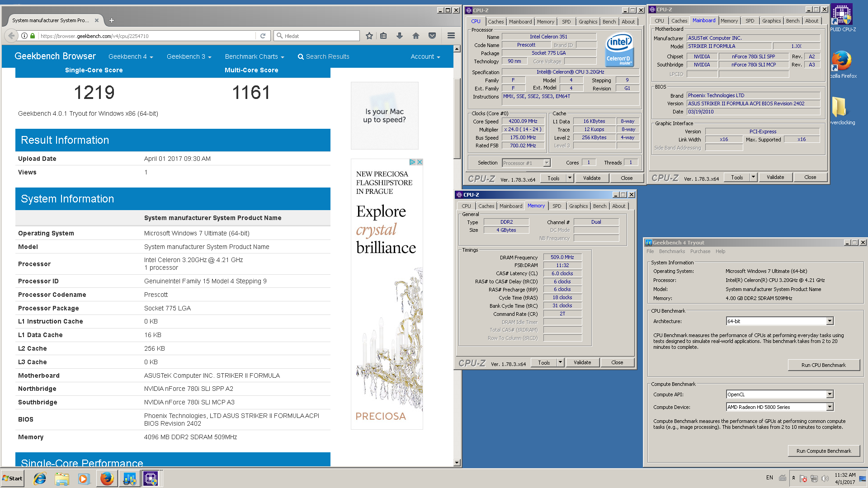Close the Preciosa ad with the X icon
868x488 pixels.
click(x=420, y=162)
